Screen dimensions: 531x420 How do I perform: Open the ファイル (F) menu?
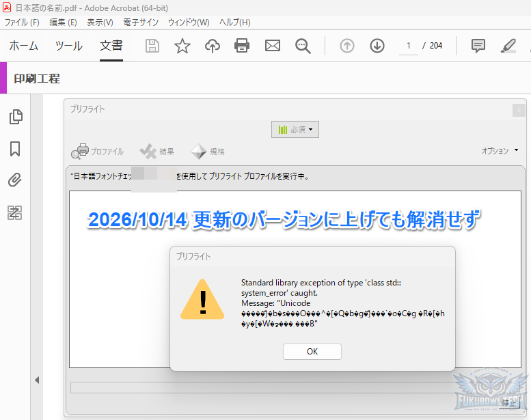click(x=22, y=23)
